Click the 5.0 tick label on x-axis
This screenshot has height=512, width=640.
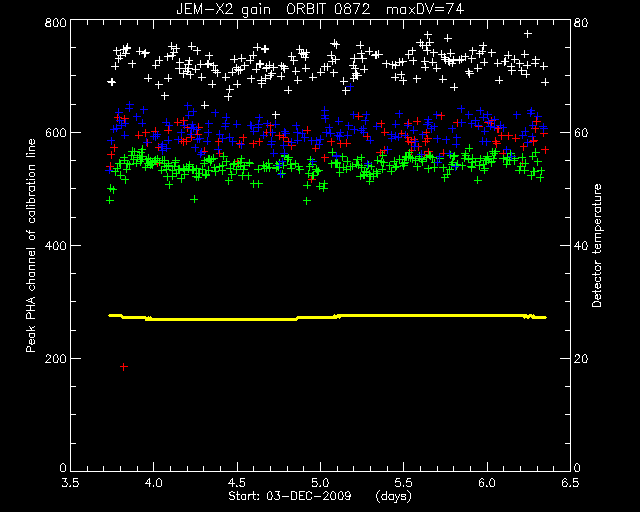click(x=320, y=483)
